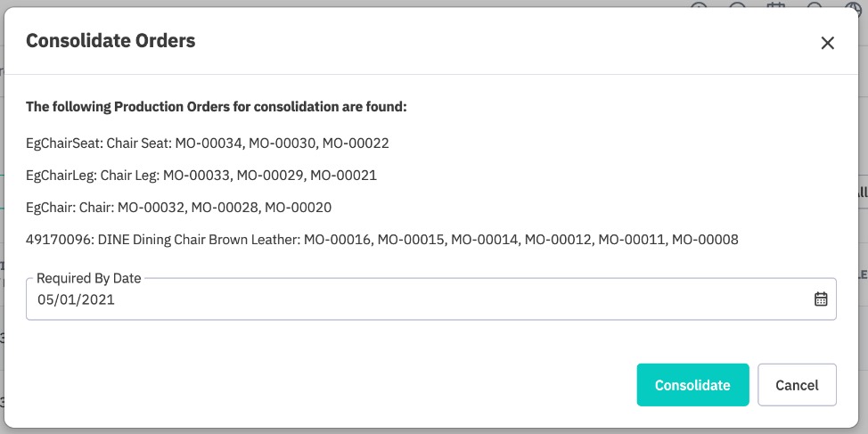This screenshot has width=868, height=434.
Task: Click the Required By Date field label
Action: click(88, 278)
